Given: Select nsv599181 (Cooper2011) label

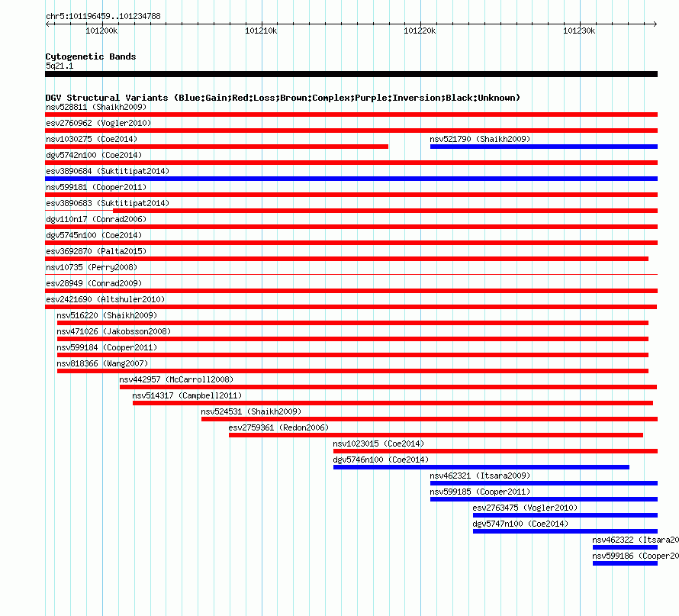Looking at the screenshot, I should (96, 187).
